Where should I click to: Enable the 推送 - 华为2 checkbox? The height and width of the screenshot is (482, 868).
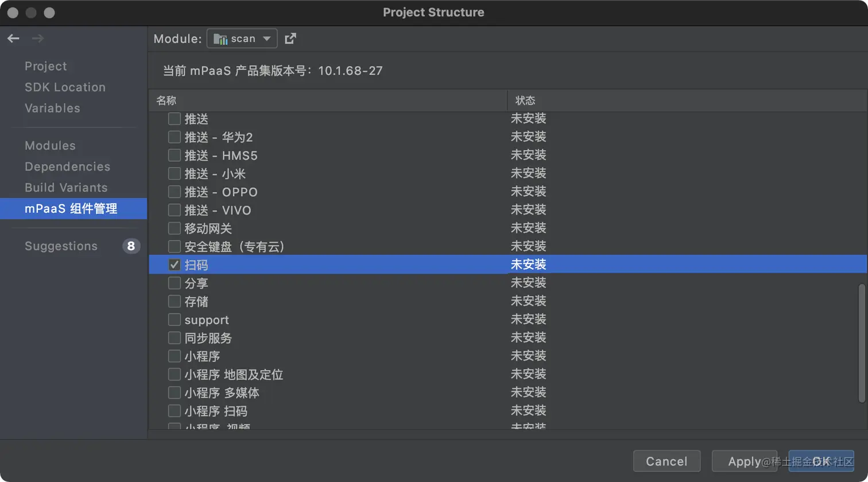[175, 137]
